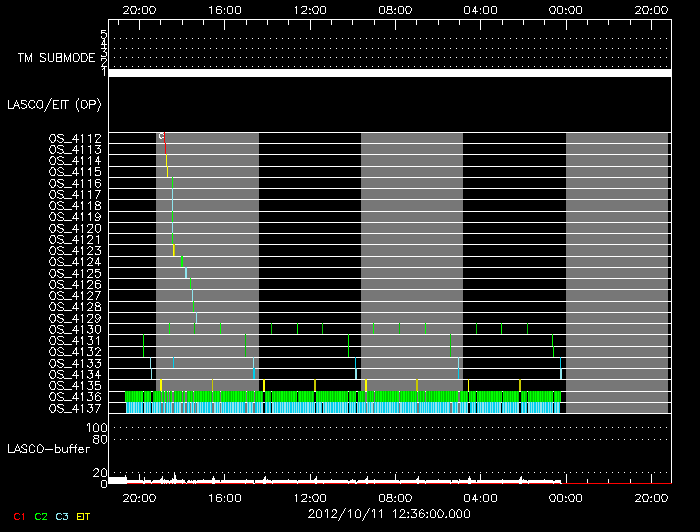Click the red marker in the OS_4112 row
This screenshot has height=532, width=700.
coord(164,138)
